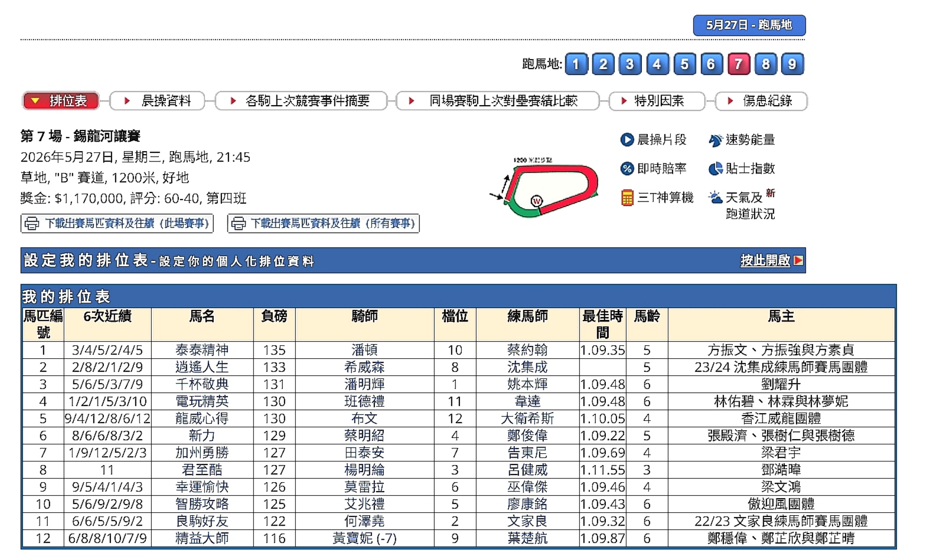
Task: Open 即時賠率 link
Action: click(661, 169)
